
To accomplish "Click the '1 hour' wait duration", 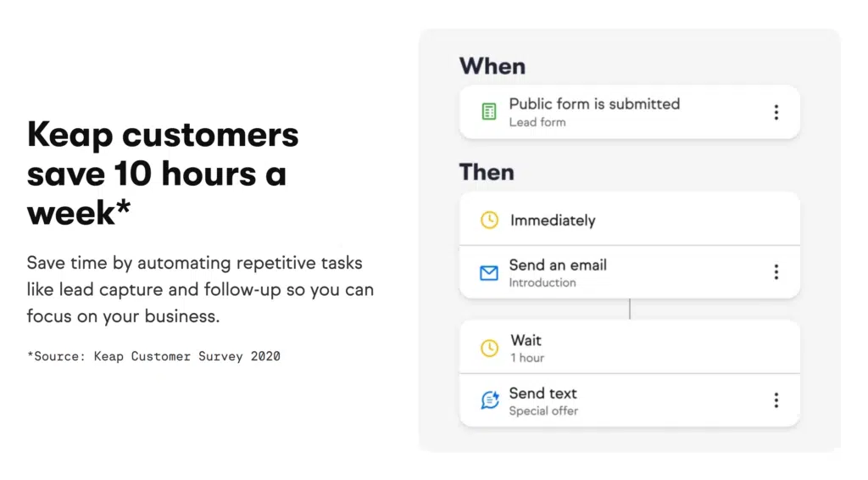I will click(x=526, y=358).
